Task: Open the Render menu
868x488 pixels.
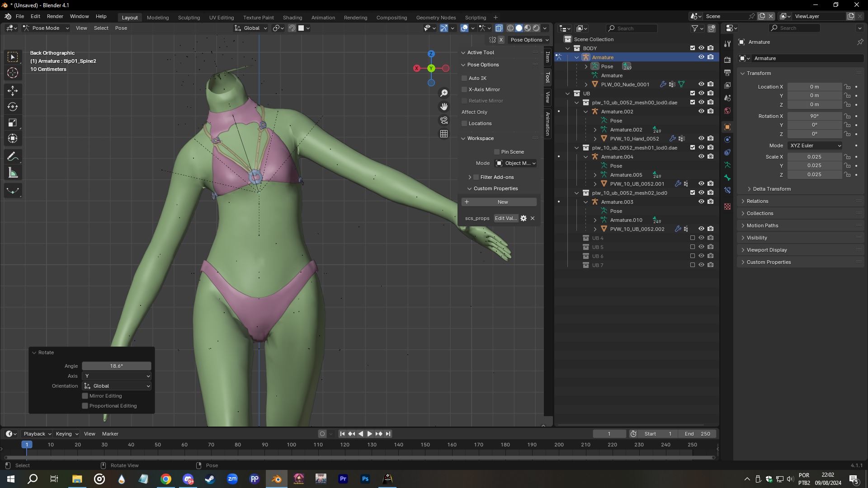Action: tap(55, 16)
